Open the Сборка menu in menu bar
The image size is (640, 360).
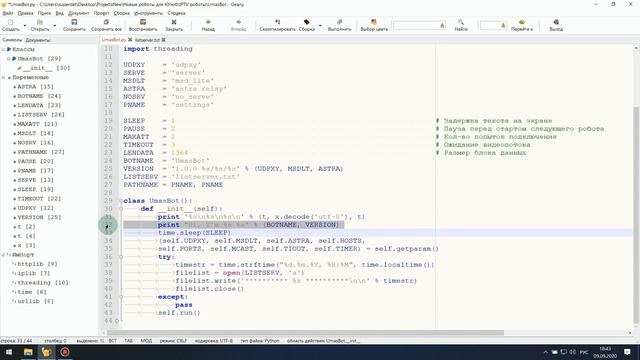click(x=122, y=13)
